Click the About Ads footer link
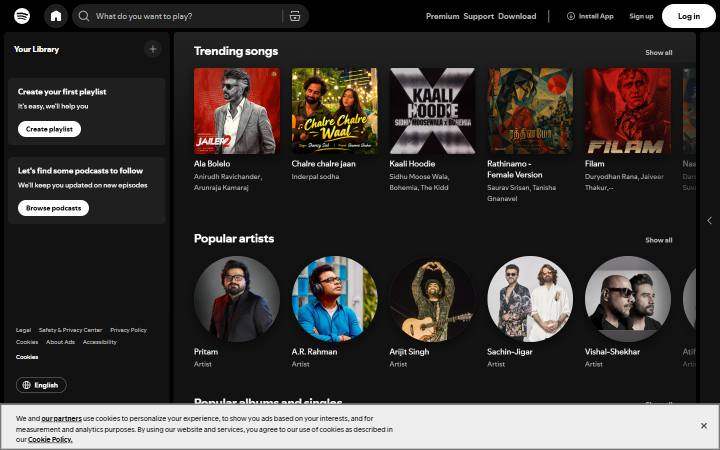720x450 pixels. pos(60,342)
